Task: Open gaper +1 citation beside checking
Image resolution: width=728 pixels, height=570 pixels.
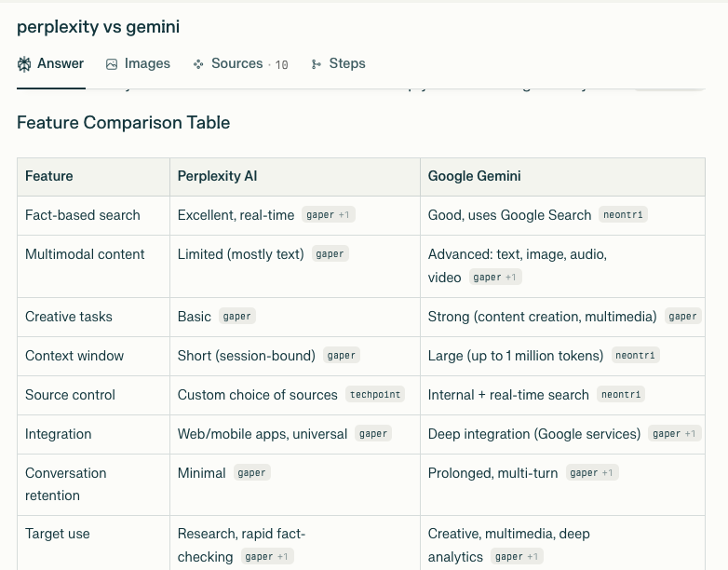Action: tap(267, 556)
